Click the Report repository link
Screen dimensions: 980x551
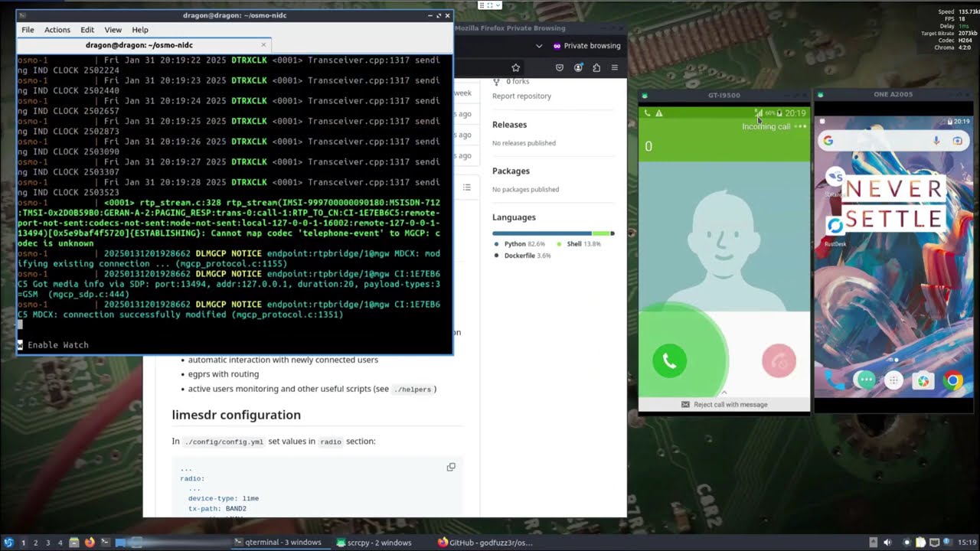(x=521, y=96)
